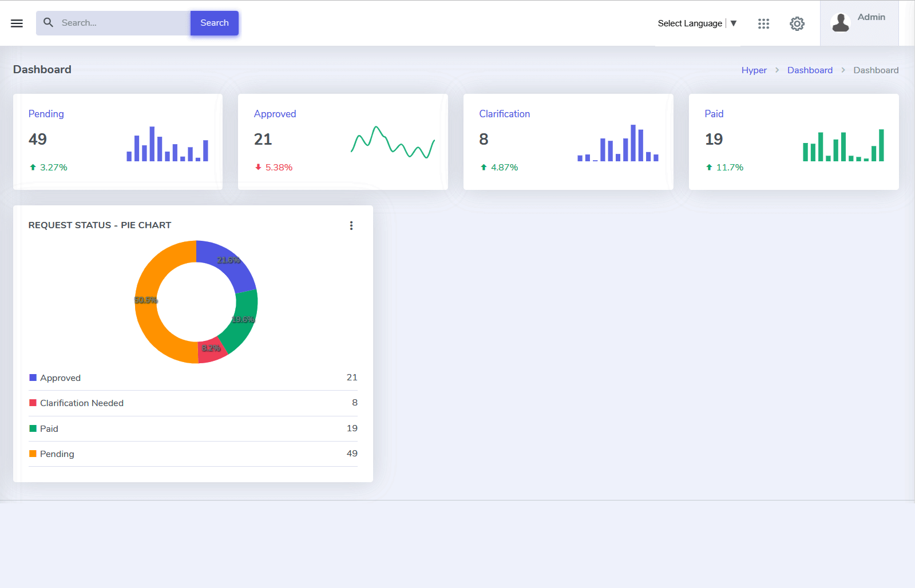915x588 pixels.
Task: Click the Pending card title
Action: (x=46, y=114)
